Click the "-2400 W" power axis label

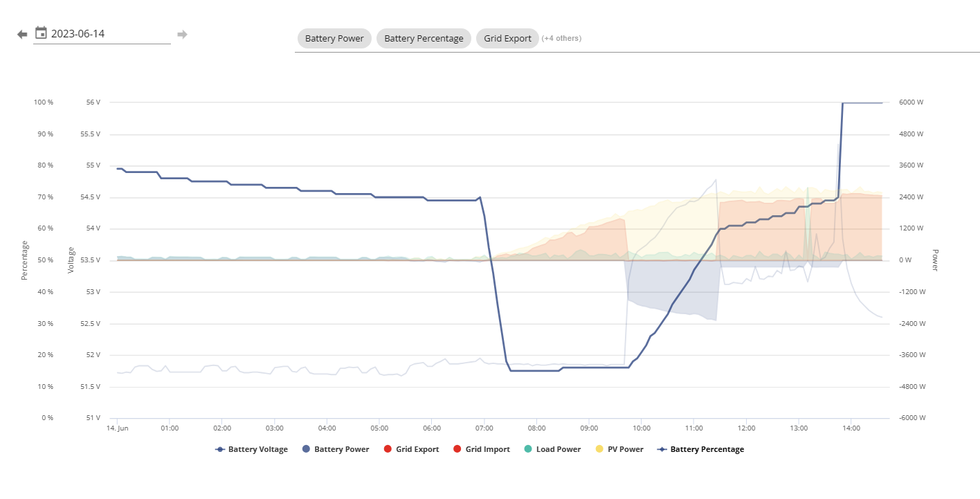(911, 323)
